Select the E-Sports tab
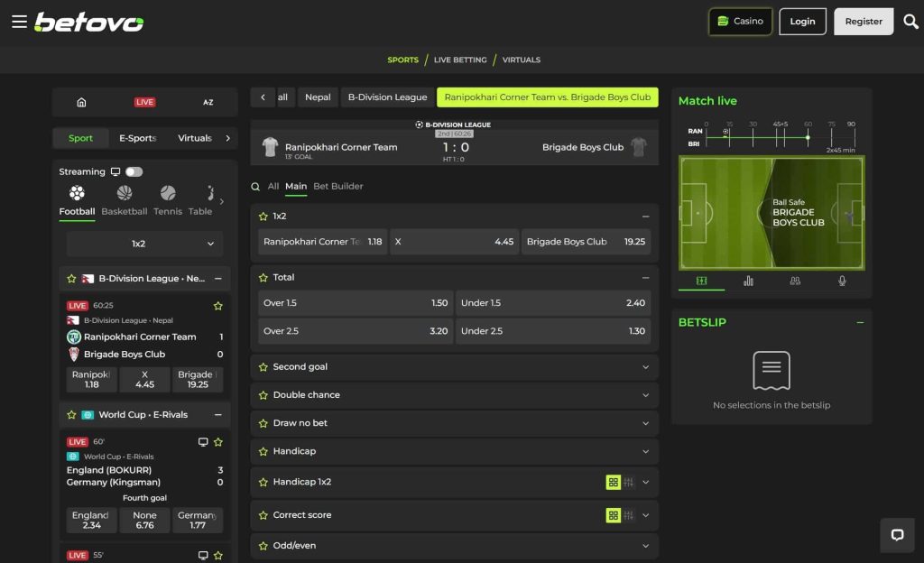 tap(137, 138)
